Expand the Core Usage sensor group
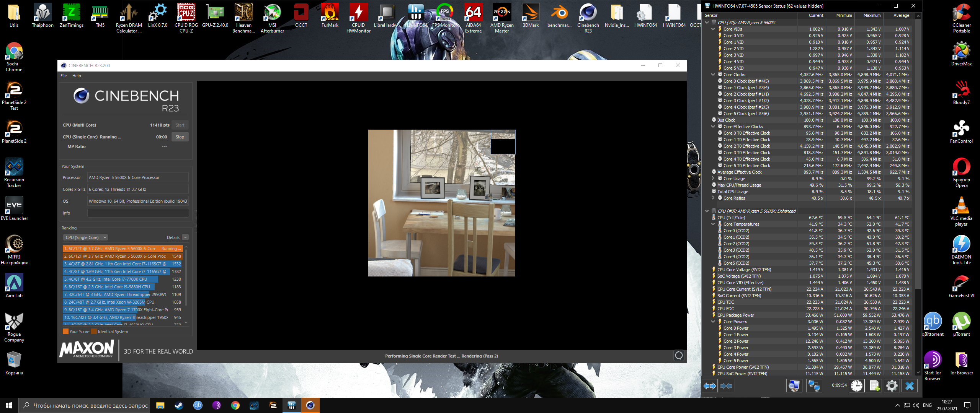The width and height of the screenshot is (980, 413). pyautogui.click(x=713, y=179)
